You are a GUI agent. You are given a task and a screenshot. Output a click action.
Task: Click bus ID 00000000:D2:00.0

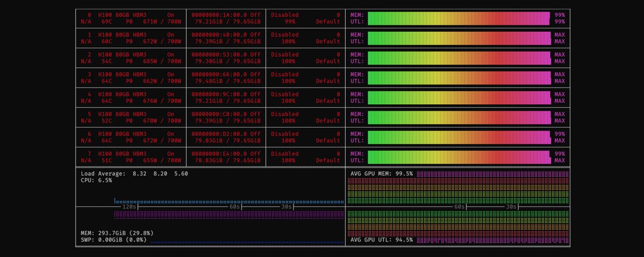pos(219,134)
